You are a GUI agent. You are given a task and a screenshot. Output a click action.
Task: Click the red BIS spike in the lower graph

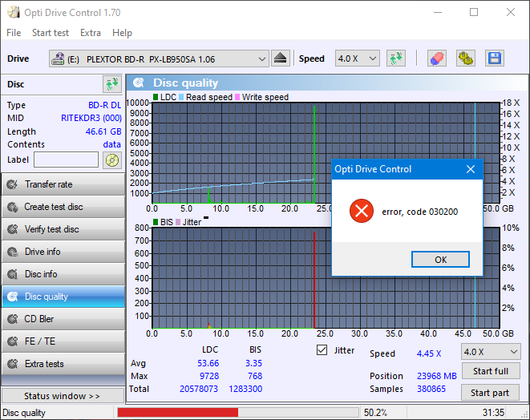[x=314, y=280]
